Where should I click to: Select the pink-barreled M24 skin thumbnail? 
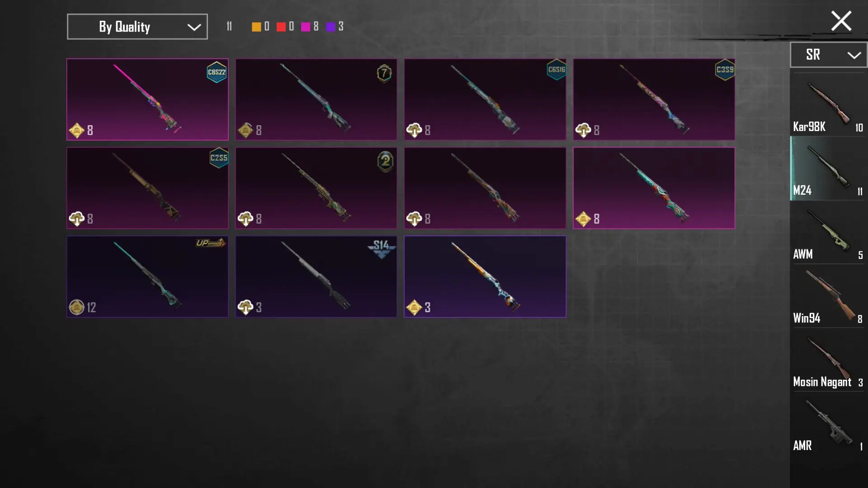coord(147,99)
